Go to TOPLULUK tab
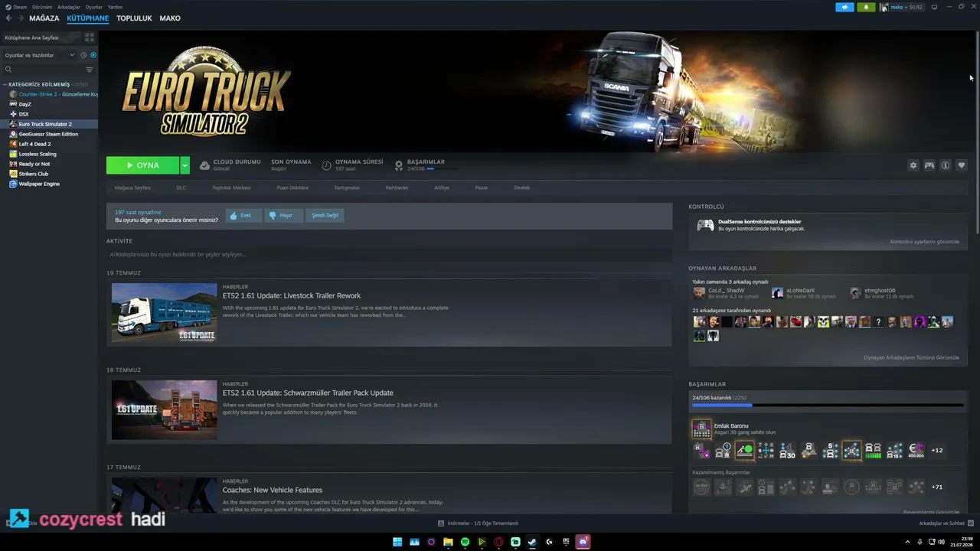Viewport: 980px width, 551px height. 134,18
